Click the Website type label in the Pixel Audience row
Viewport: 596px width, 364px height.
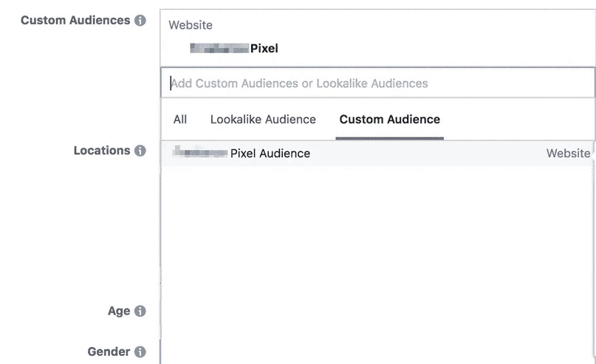pyautogui.click(x=568, y=153)
